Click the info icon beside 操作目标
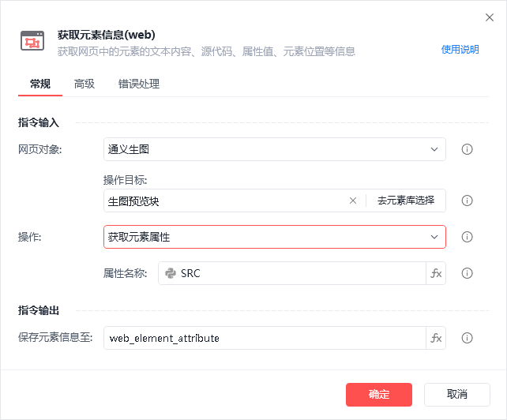The image size is (507, 420). [x=467, y=201]
